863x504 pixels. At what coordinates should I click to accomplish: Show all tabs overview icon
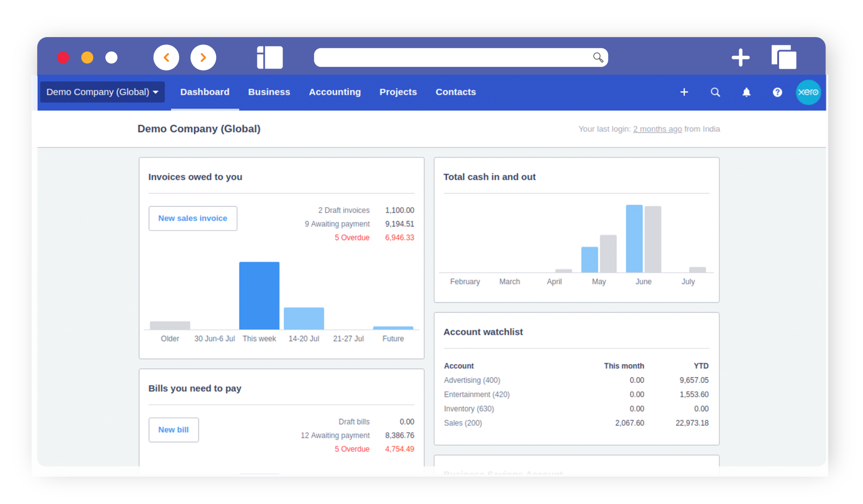click(x=784, y=57)
